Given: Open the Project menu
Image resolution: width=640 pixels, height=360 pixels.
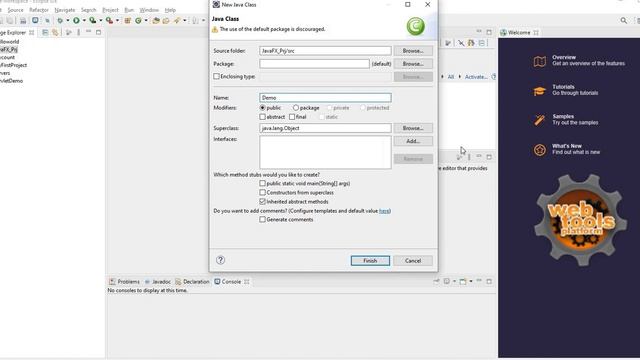Looking at the screenshot, I should (x=110, y=10).
